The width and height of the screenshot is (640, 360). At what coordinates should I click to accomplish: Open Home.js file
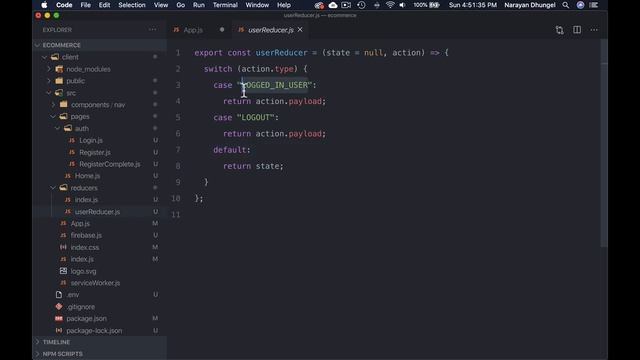click(87, 176)
